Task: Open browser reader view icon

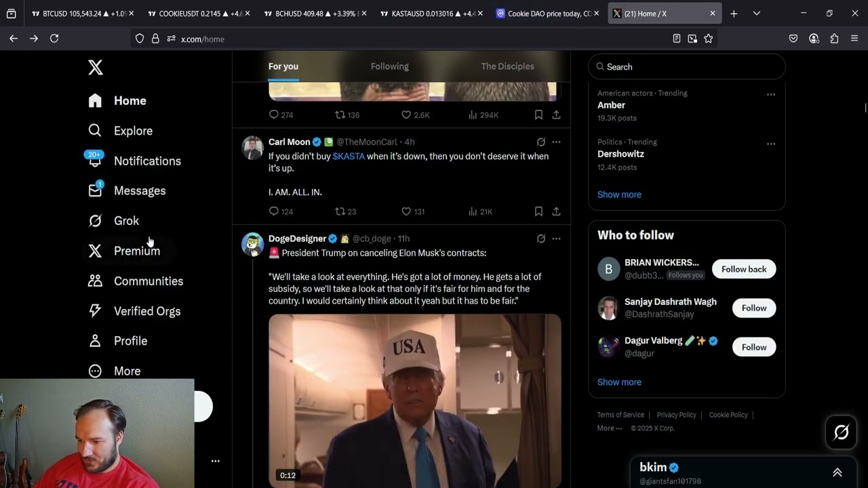Action: (x=676, y=39)
